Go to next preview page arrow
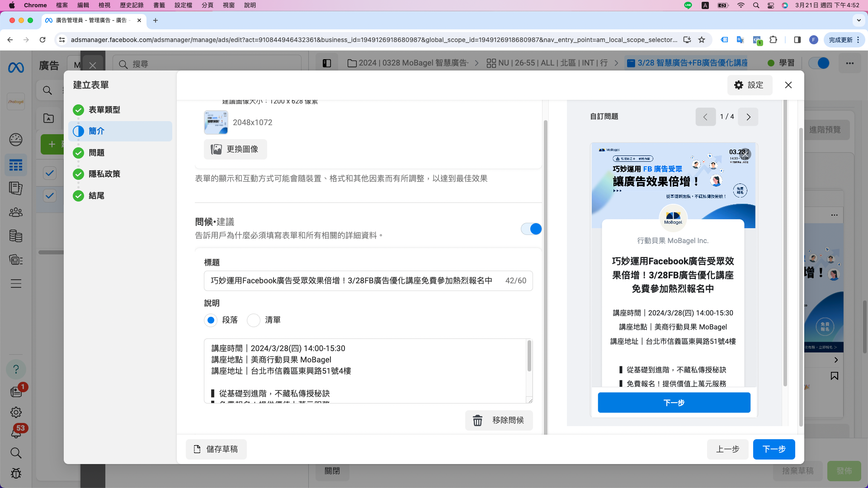Image resolution: width=868 pixels, height=488 pixels. pos(748,117)
